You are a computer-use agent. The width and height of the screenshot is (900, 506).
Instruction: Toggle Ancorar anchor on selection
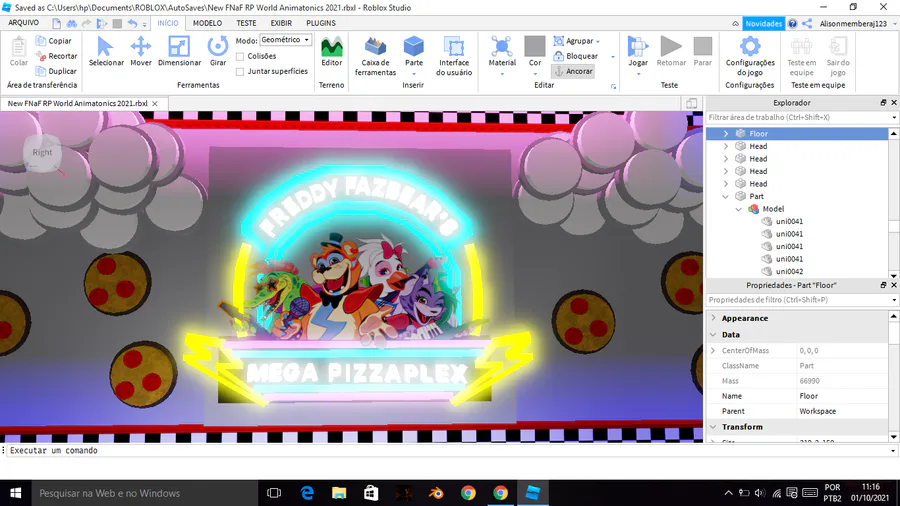click(573, 71)
